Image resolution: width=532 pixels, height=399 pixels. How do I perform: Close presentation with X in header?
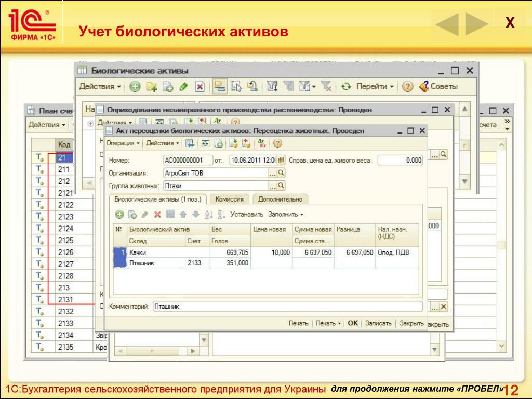tap(510, 23)
